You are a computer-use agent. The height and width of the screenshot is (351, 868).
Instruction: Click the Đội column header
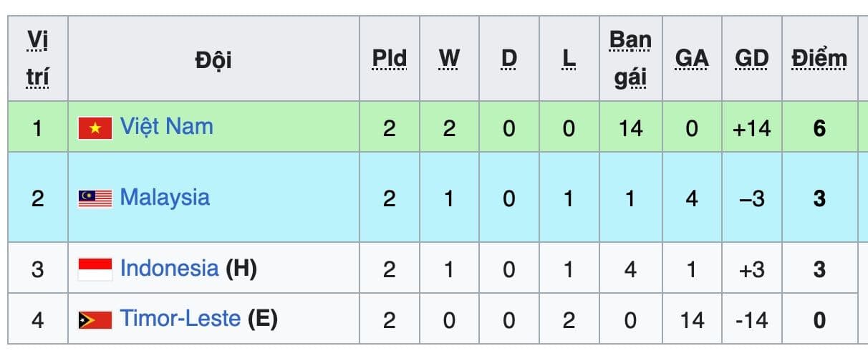point(213,59)
